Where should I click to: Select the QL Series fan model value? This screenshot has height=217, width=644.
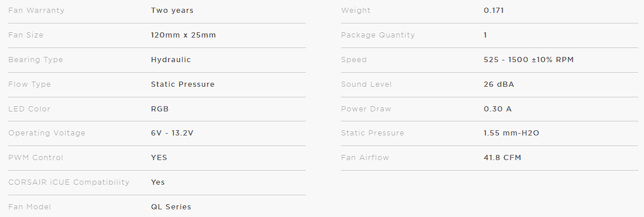click(171, 206)
